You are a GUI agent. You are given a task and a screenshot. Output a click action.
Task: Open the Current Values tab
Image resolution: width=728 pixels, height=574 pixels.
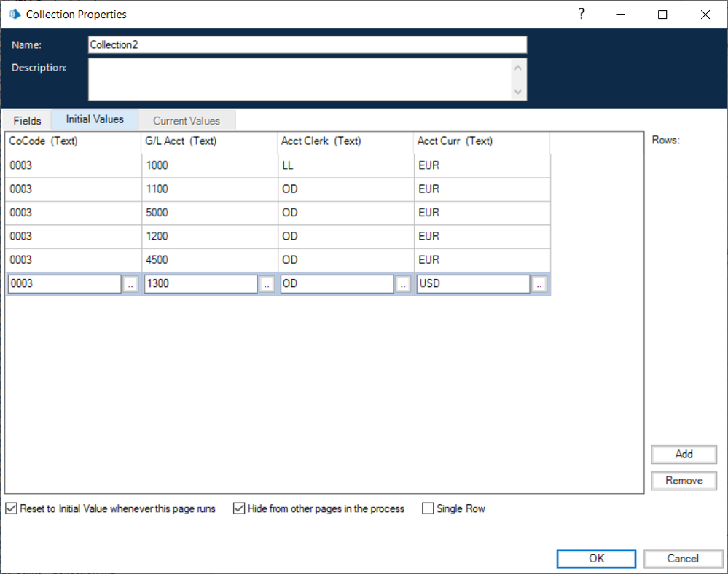point(187,120)
